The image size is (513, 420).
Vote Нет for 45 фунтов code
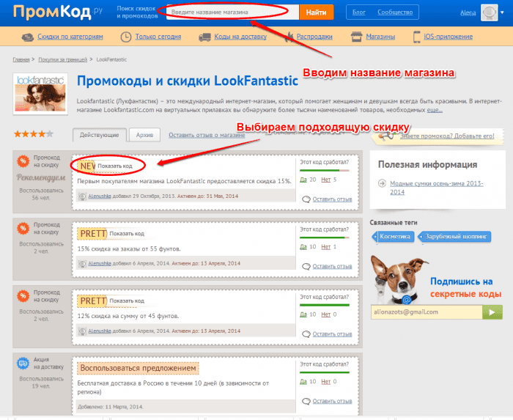click(x=326, y=314)
